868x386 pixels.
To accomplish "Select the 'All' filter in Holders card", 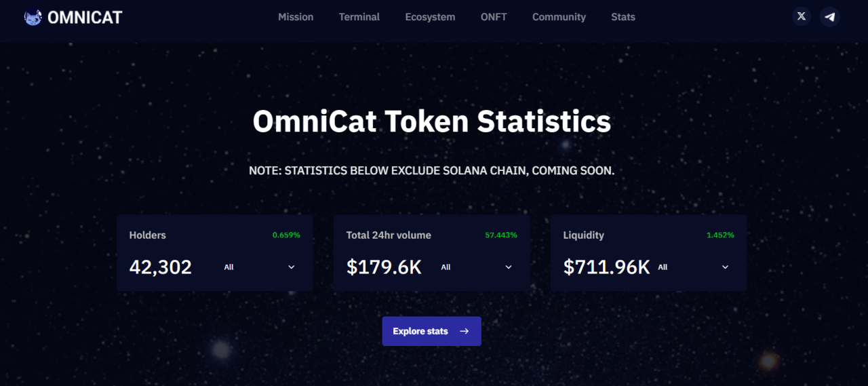I will [x=229, y=267].
